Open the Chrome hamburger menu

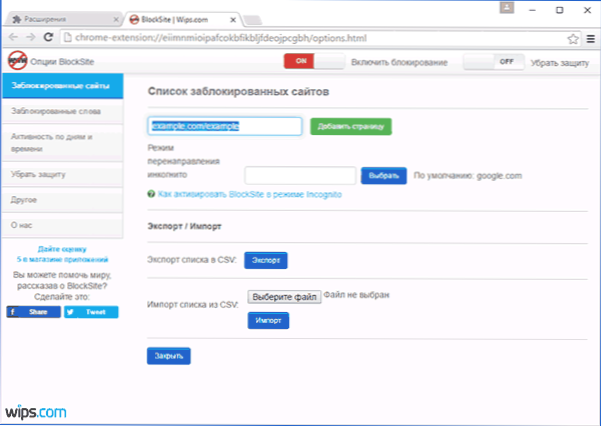point(591,39)
